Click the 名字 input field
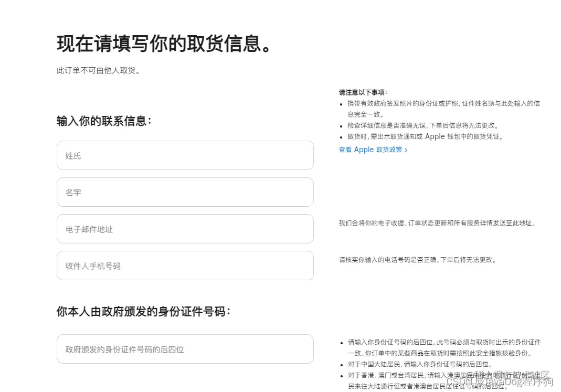This screenshot has width=561, height=392. 185,192
